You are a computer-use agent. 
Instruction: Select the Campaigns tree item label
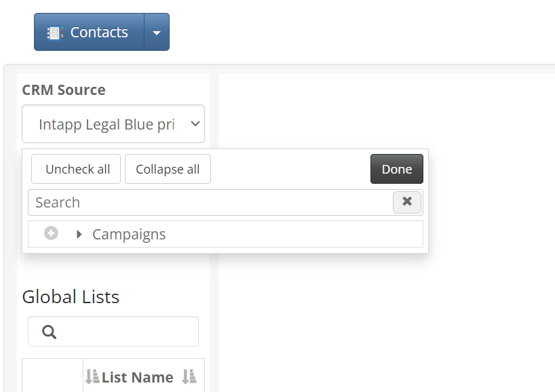[129, 234]
